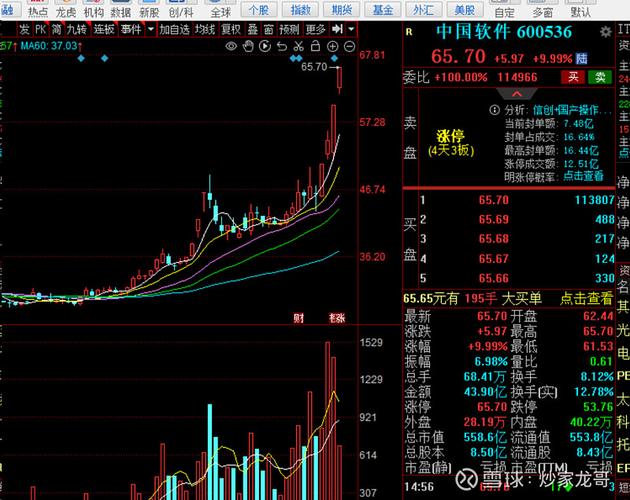Open the 全球 toolbar item
This screenshot has height=500, width=630.
[x=221, y=10]
